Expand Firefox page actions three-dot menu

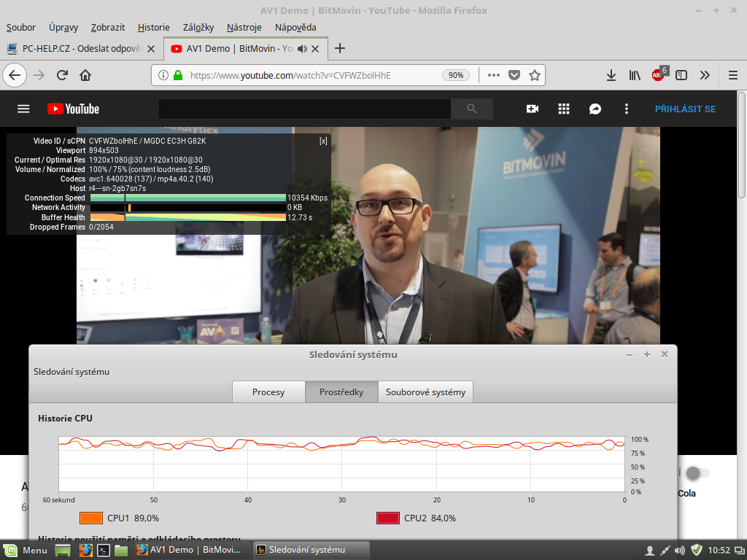(494, 75)
